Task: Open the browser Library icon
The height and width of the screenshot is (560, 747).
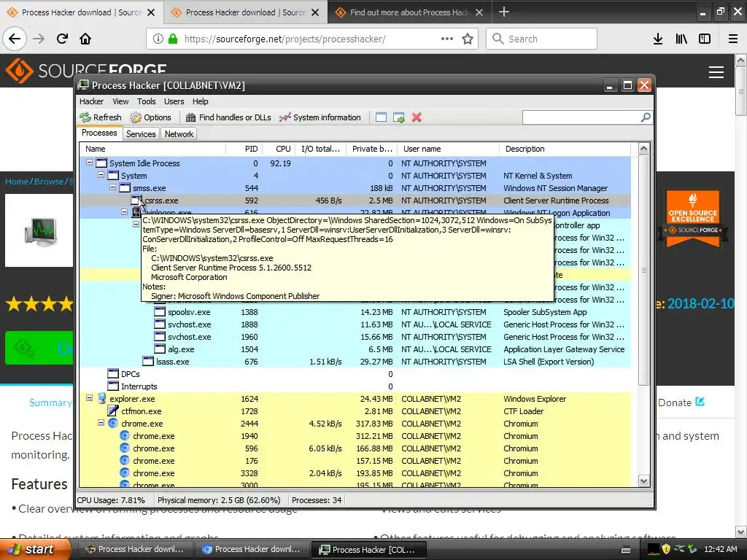Action: (681, 39)
